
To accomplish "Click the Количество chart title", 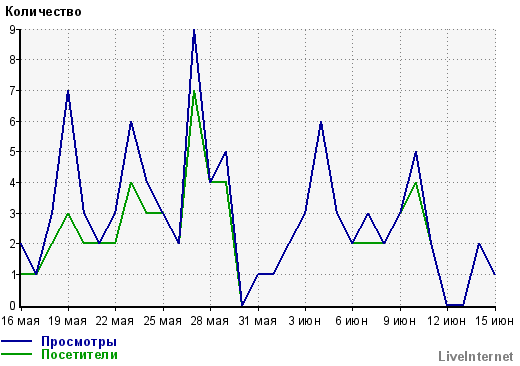I will click(43, 12).
